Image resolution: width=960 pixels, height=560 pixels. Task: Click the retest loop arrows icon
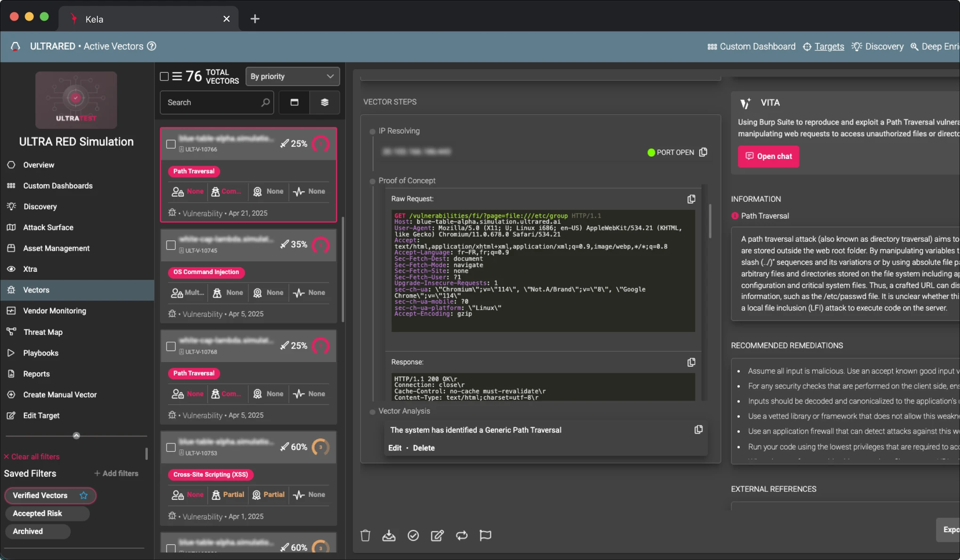pos(462,536)
